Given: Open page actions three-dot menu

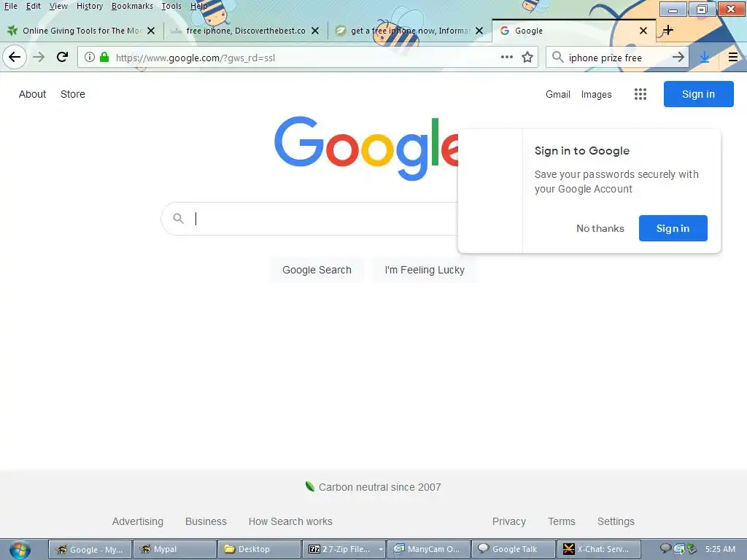Looking at the screenshot, I should (x=506, y=57).
